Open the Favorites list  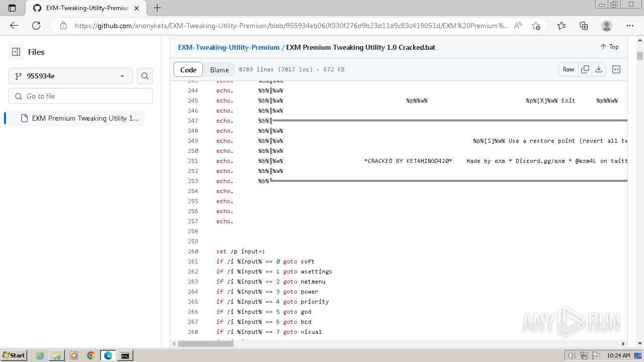click(561, 26)
